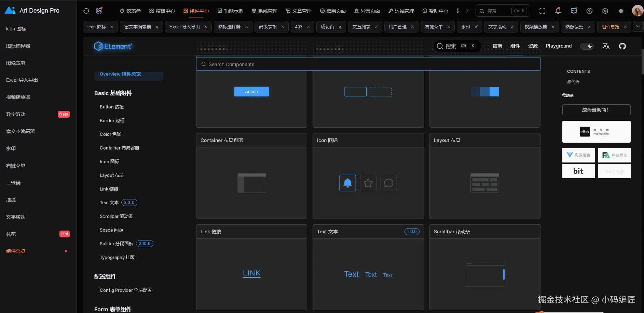The width and height of the screenshot is (644, 313).
Task: Open the Scrollbar 滚动条 card
Action: (x=485, y=267)
